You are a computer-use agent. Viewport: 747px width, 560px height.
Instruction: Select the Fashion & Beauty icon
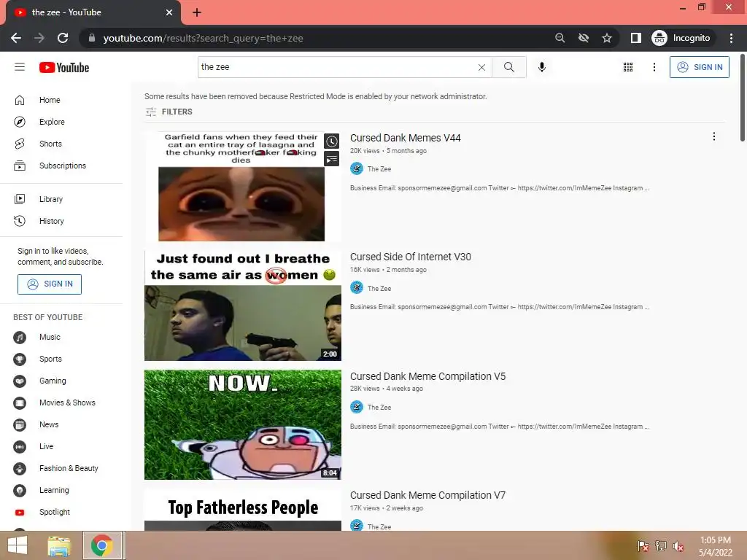(x=20, y=469)
